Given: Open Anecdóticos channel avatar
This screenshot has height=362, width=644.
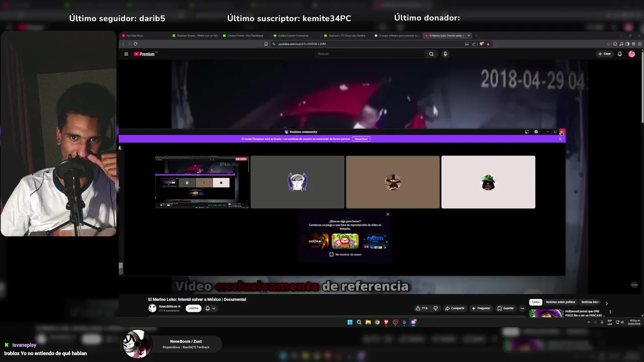Looking at the screenshot, I should point(152,308).
